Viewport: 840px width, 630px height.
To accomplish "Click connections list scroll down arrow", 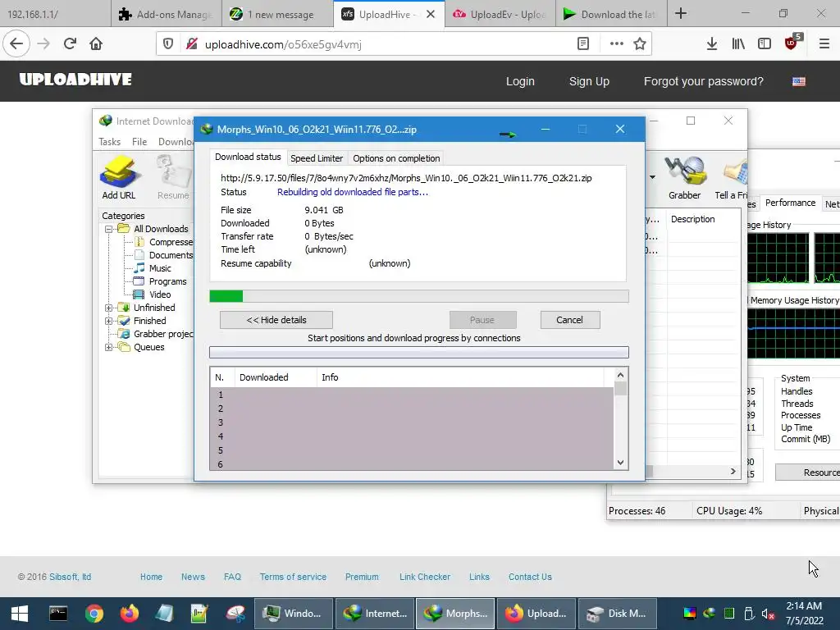I will [x=620, y=463].
